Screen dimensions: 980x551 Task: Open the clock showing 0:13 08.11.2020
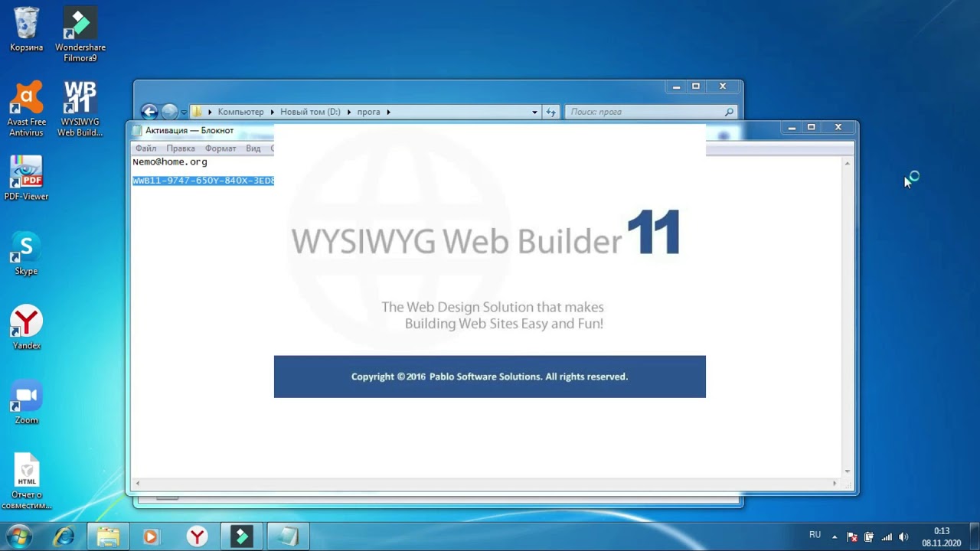click(x=941, y=536)
